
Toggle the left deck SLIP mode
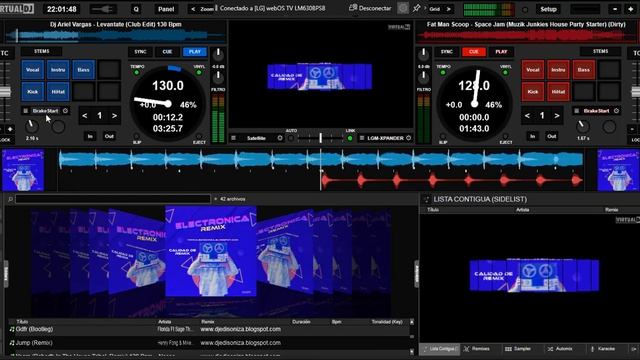[136, 137]
